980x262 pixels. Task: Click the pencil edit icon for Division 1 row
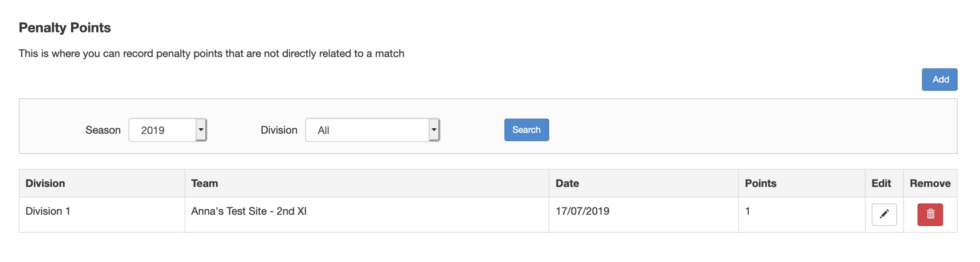(884, 214)
